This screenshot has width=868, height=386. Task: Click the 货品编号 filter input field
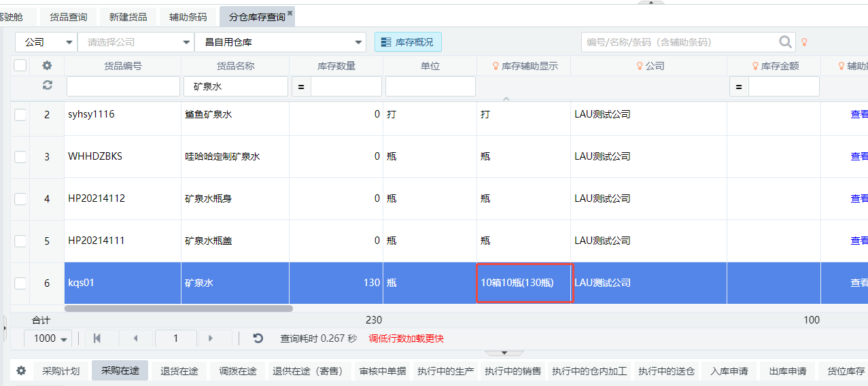[x=123, y=86]
